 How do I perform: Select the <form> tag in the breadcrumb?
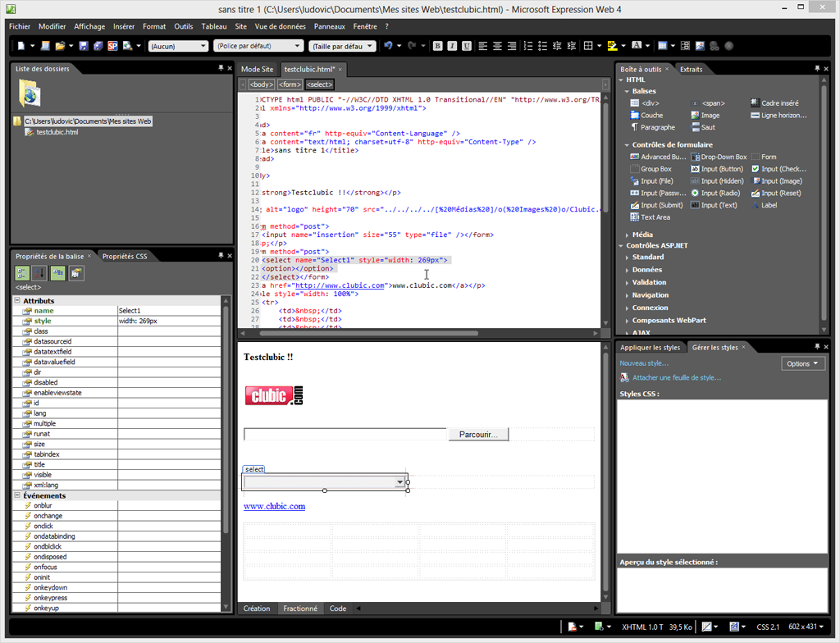290,84
